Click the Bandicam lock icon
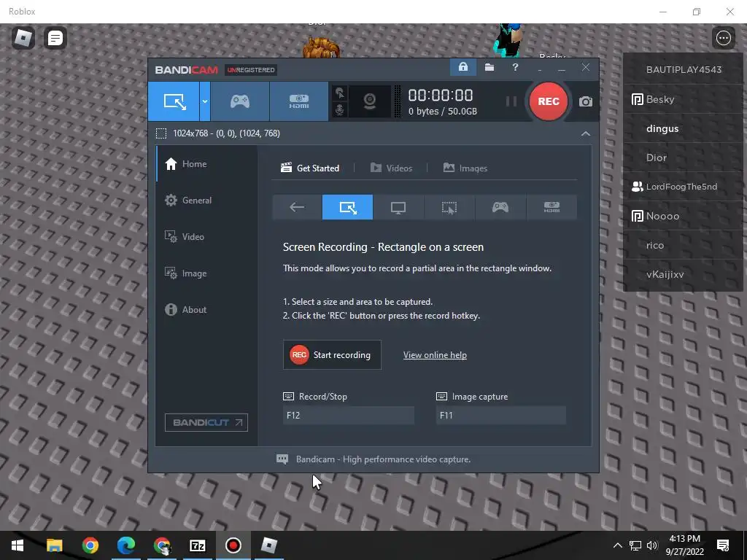This screenshot has width=747, height=560. point(463,67)
